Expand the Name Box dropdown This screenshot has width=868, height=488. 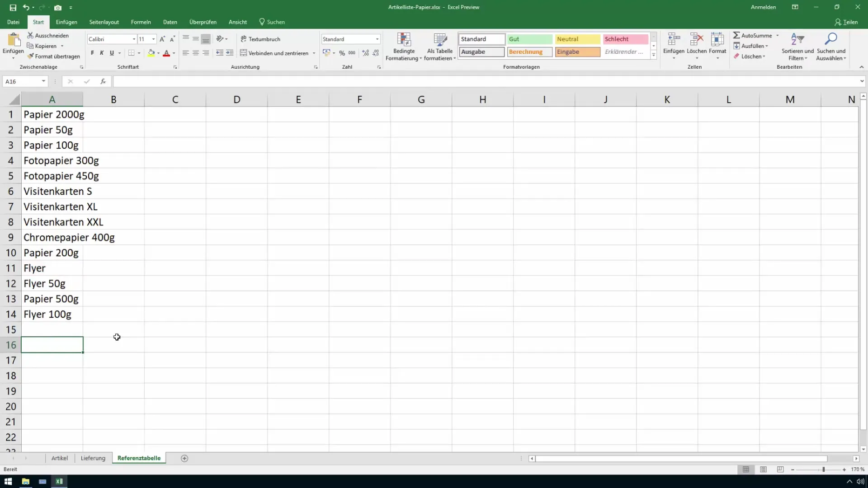[x=43, y=81]
